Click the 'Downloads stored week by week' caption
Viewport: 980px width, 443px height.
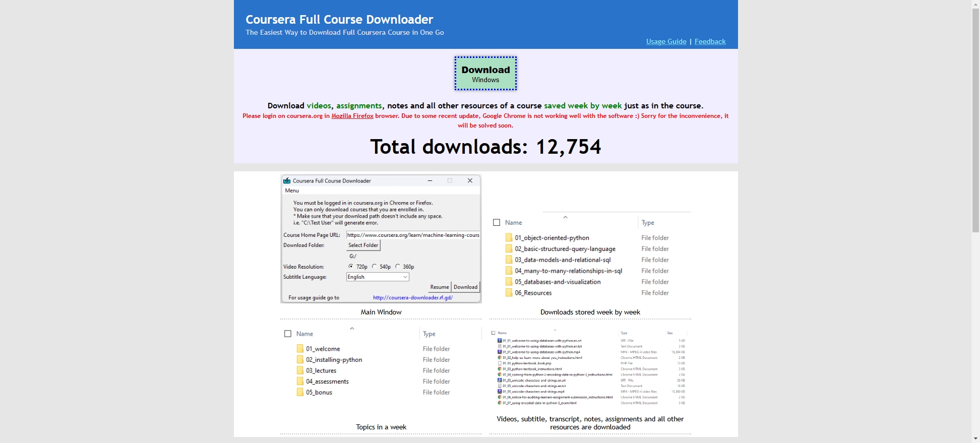point(590,312)
